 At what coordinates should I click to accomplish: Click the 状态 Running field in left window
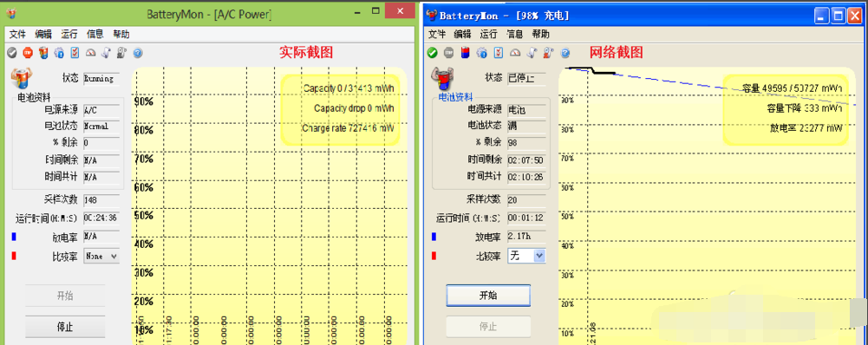[101, 79]
